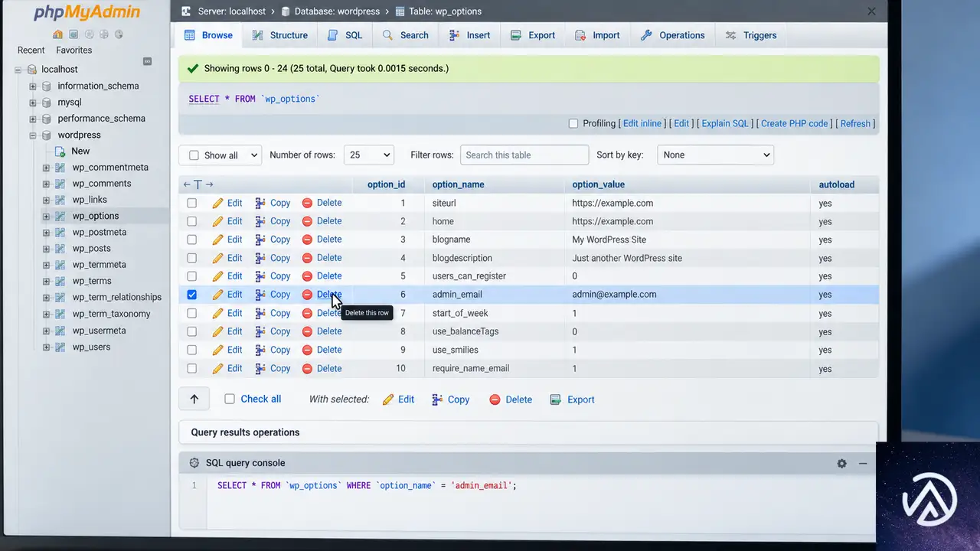Screen dimensions: 980x551
Task: Open the Sort by key dropdown
Action: tap(716, 155)
